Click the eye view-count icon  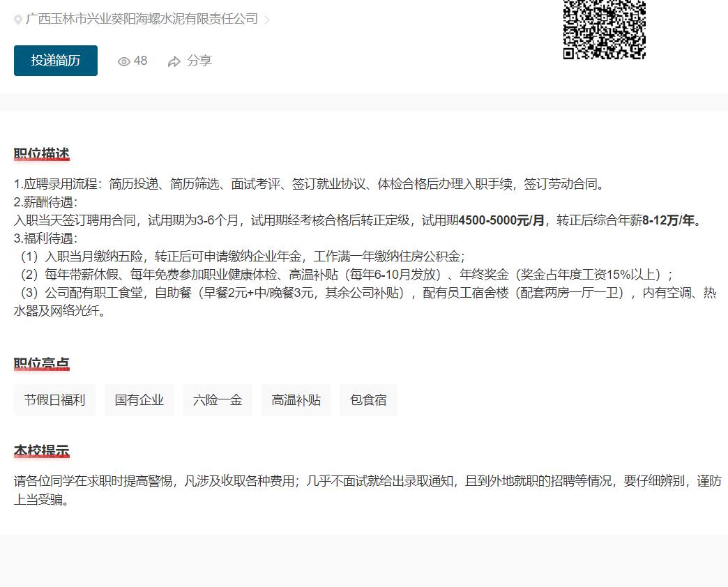tap(124, 61)
